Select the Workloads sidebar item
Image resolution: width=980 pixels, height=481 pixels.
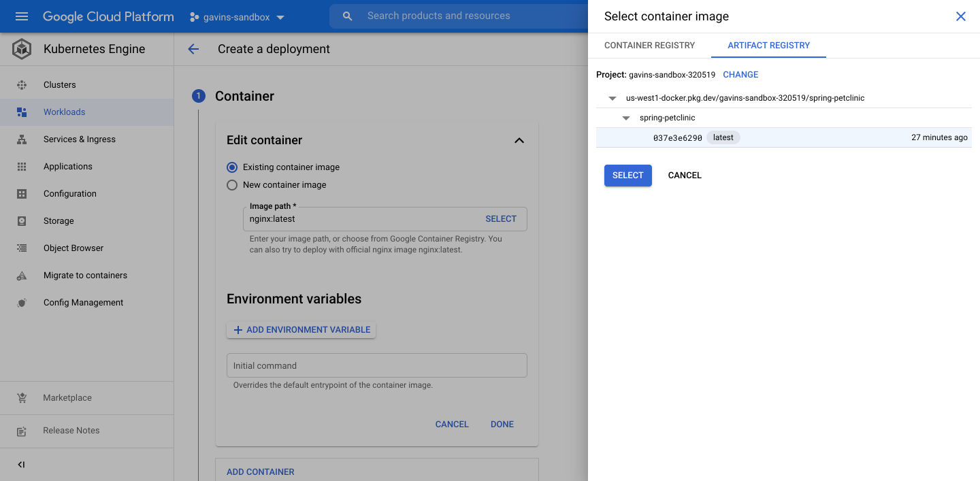pos(64,112)
